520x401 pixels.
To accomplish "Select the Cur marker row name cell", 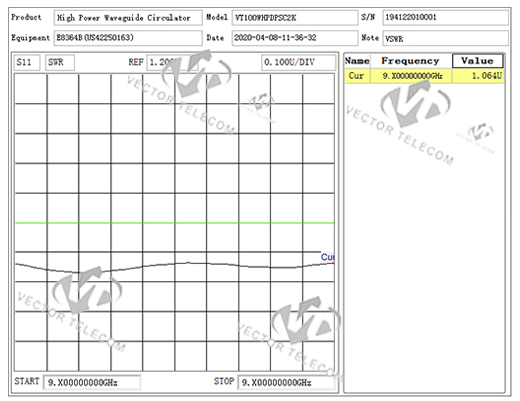I will tap(357, 76).
